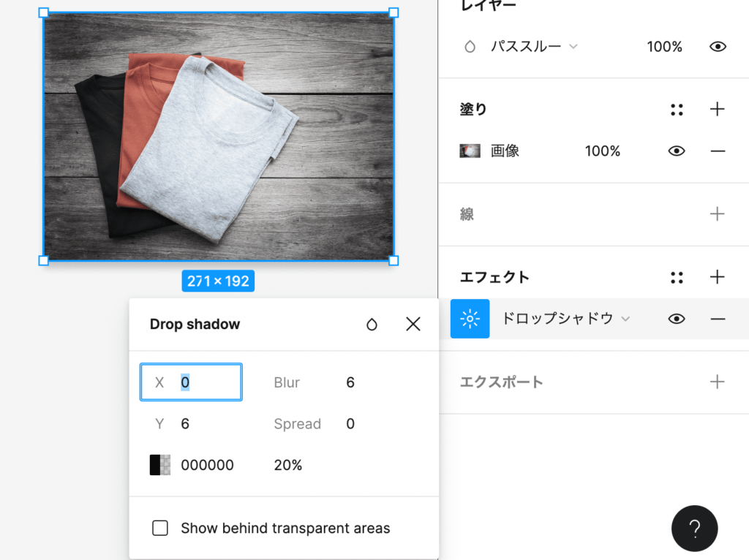Image resolution: width=749 pixels, height=560 pixels.
Task: Add a new fill with plus icon
Action: click(x=718, y=110)
